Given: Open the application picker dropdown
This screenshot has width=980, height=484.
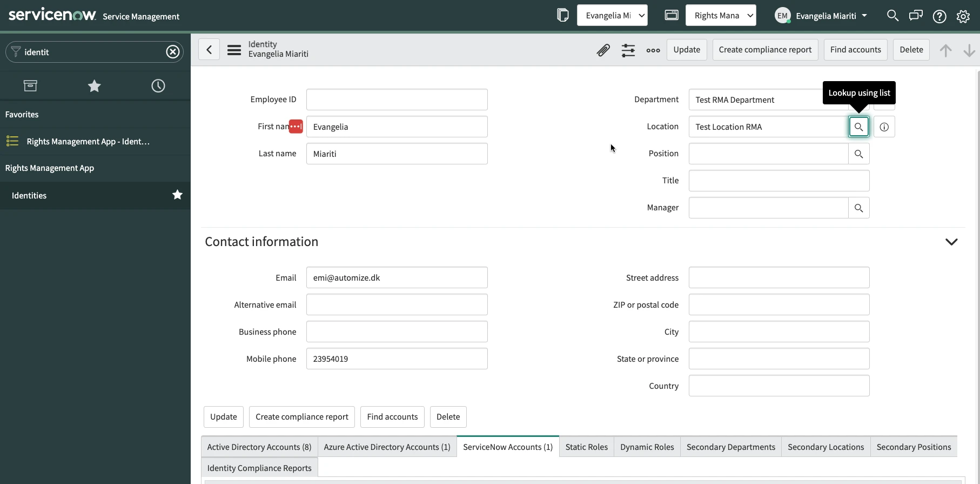Looking at the screenshot, I should click(x=721, y=16).
